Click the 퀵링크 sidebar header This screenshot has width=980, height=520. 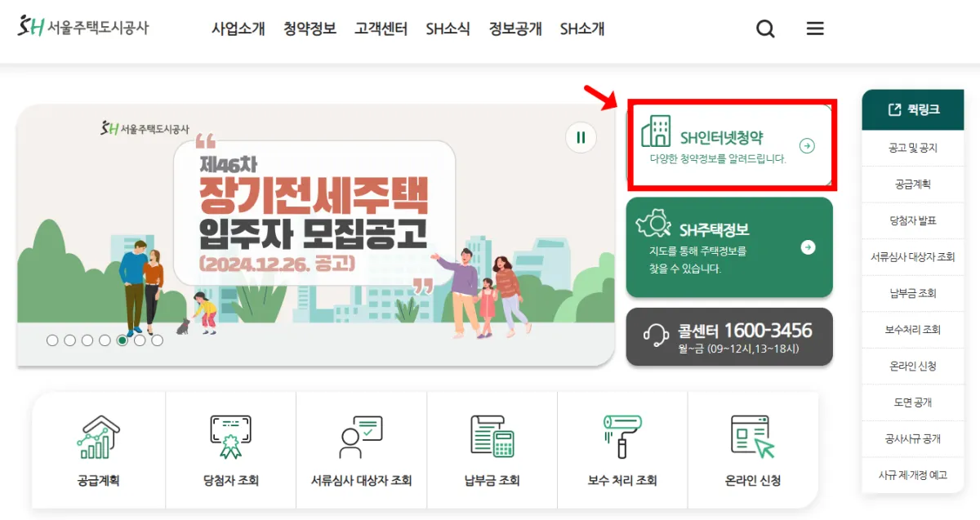coord(913,109)
